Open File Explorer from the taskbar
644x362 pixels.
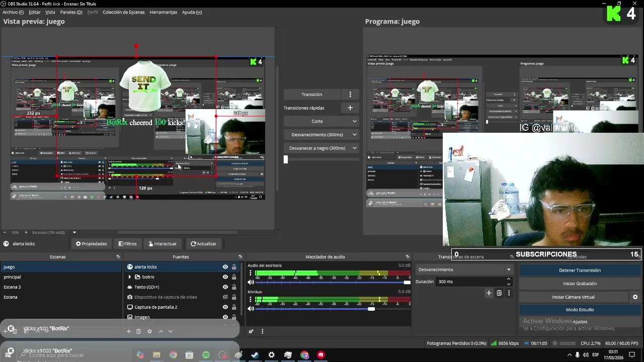[156, 355]
